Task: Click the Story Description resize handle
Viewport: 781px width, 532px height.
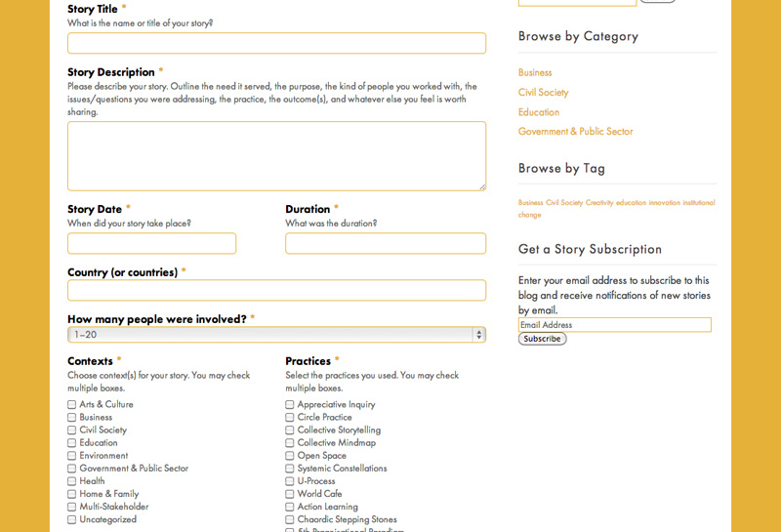Action: 482,187
